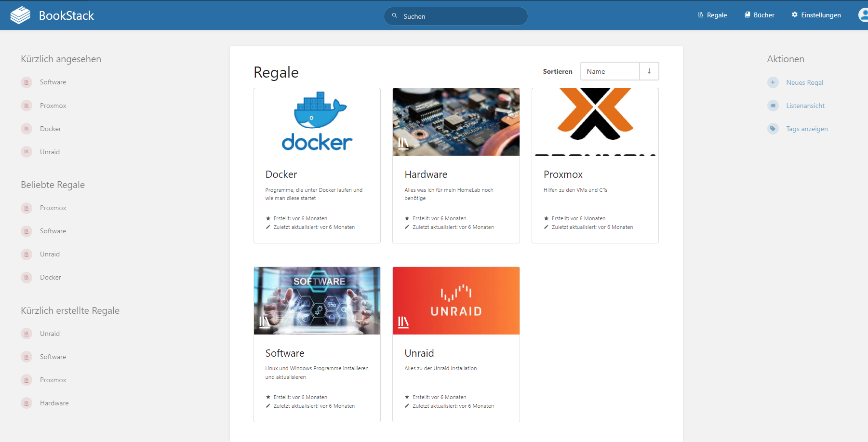Click Unraid shelf icon under Beliebte Regale
Viewport: 868px width, 442px height.
27,254
